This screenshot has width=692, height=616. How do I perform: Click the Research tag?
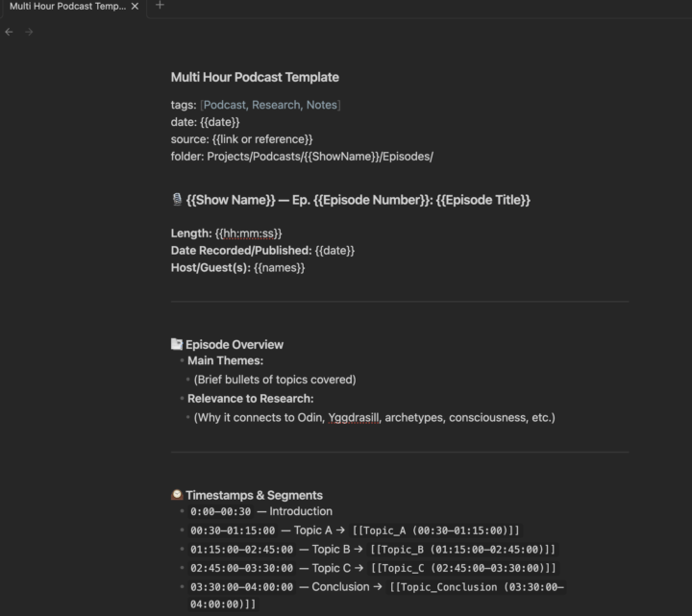click(276, 105)
